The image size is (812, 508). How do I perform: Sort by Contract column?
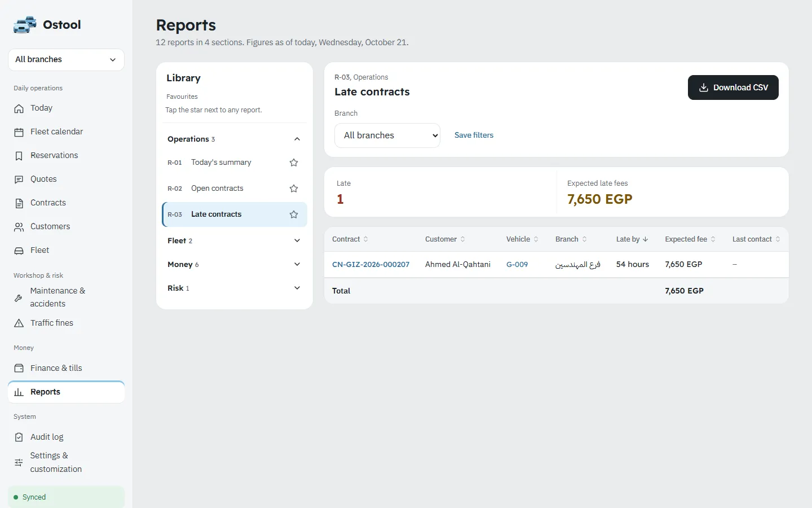(350, 239)
